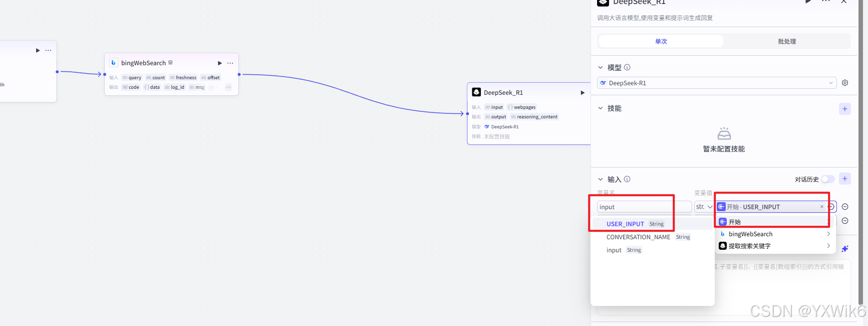Screen dimensions: 868x326
Task: Click the data output tag on bingWebSearch
Action: tap(152, 87)
